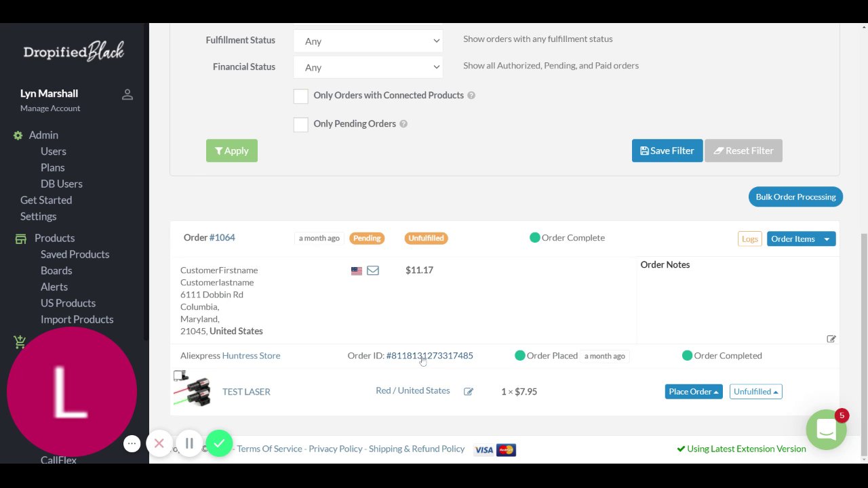Viewport: 868px width, 488px height.
Task: Click the help icon beside Only Orders with Connected Products
Action: 471,96
